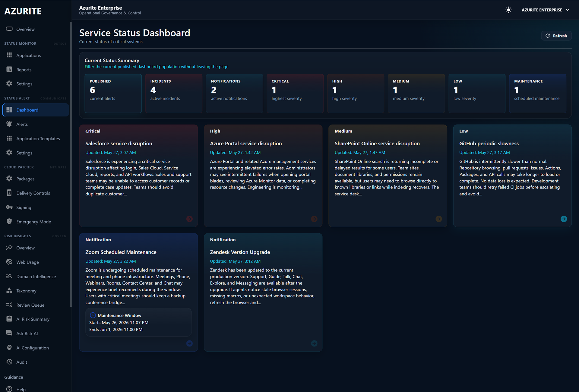579x392 pixels.
Task: Click the Review Queue icon
Action: 9,305
